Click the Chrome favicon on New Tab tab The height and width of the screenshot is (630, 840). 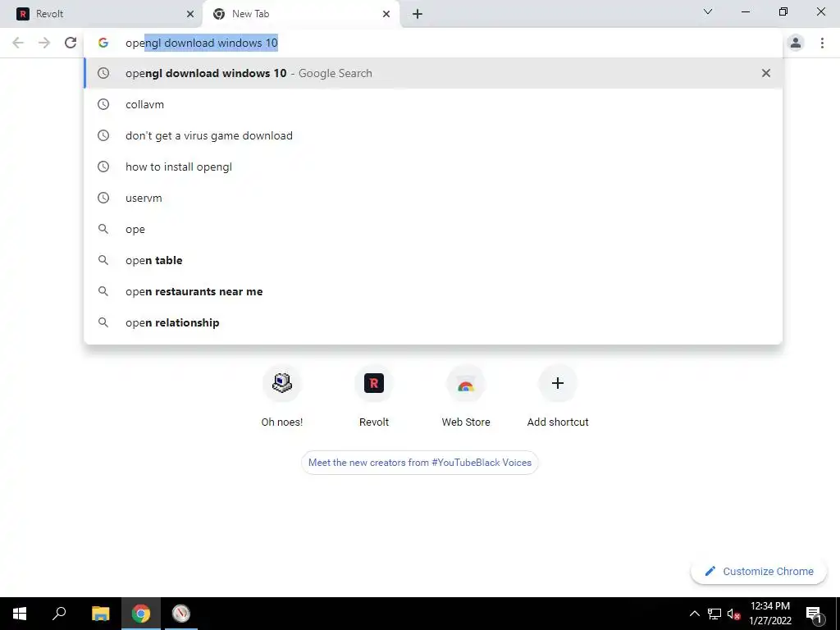pyautogui.click(x=218, y=14)
